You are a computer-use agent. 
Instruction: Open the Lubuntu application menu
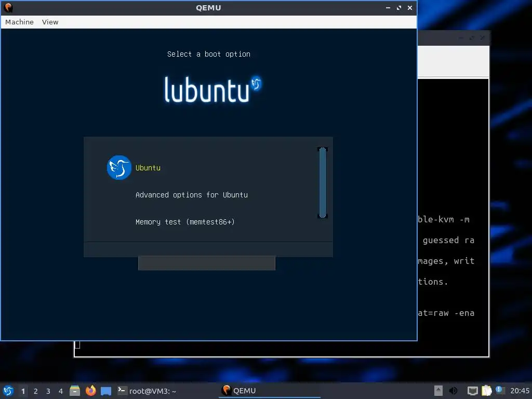pos(8,391)
